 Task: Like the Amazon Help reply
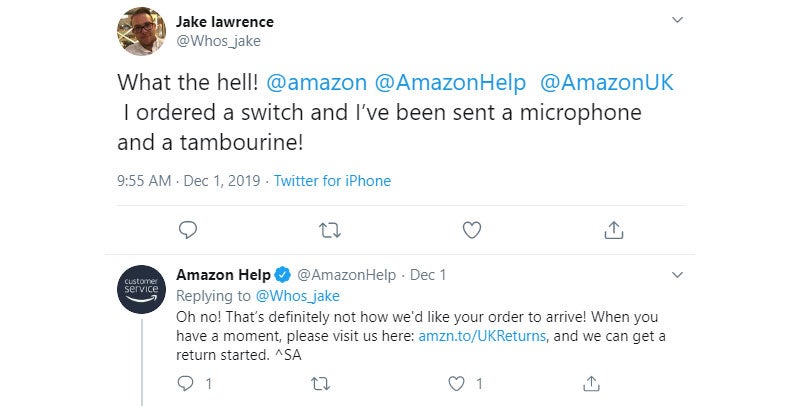[x=458, y=383]
